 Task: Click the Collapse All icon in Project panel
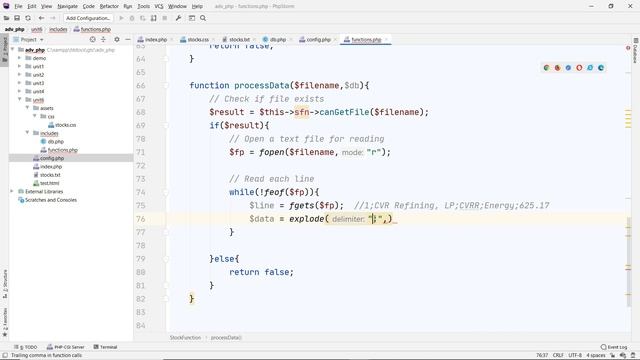[x=103, y=39]
